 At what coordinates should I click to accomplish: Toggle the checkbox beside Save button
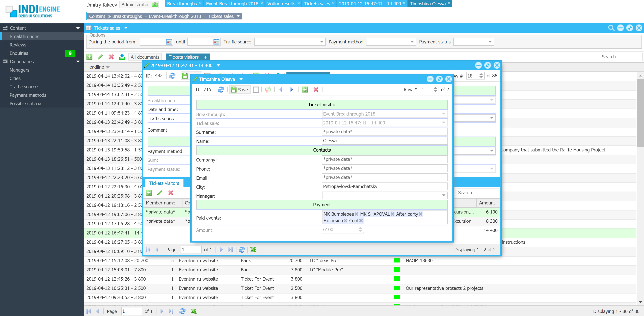click(256, 90)
